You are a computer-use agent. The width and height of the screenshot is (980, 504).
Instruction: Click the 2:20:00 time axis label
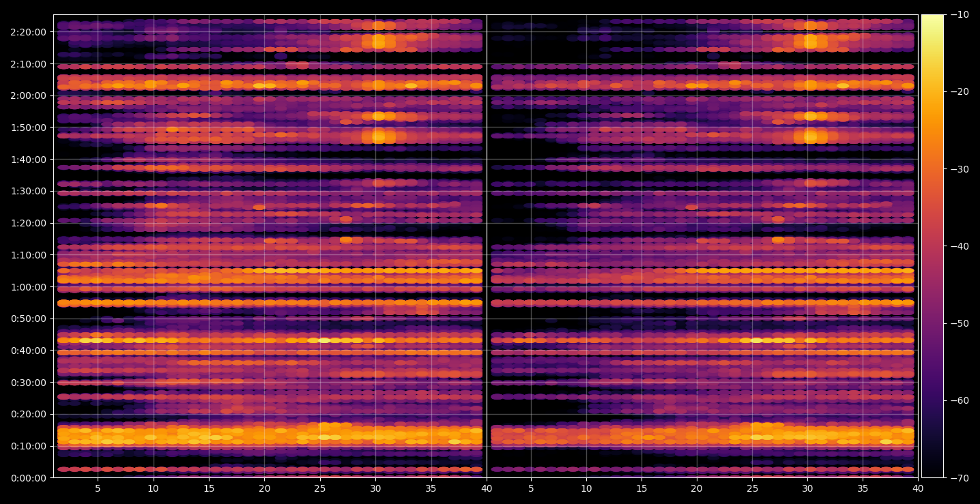click(x=29, y=32)
